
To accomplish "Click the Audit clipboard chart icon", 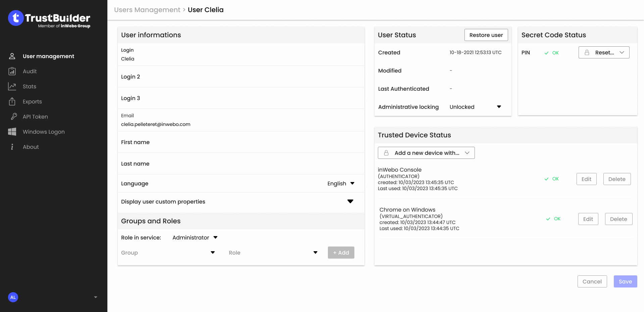I will point(12,71).
